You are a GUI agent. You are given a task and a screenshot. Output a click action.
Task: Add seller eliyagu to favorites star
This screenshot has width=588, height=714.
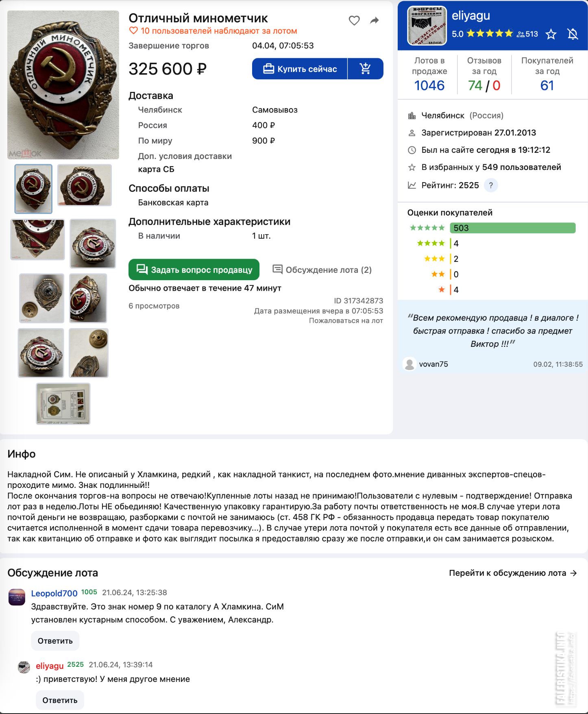click(x=551, y=34)
